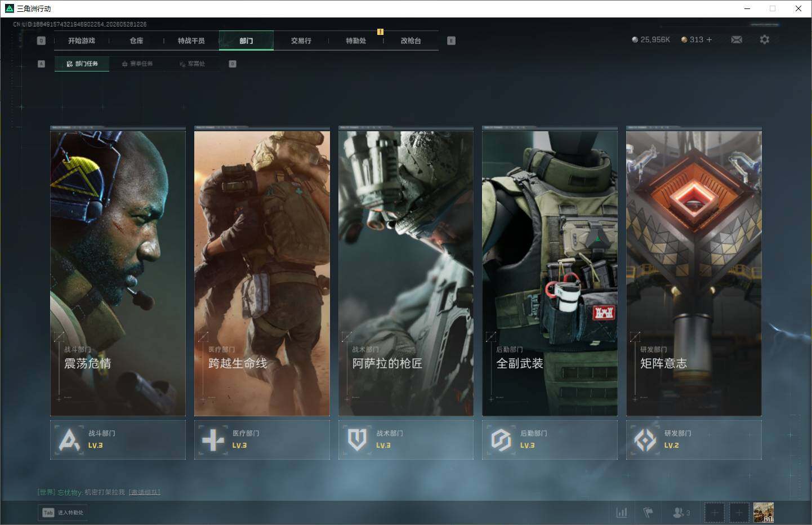
Task: Open the statistics bar chart icon
Action: click(622, 513)
